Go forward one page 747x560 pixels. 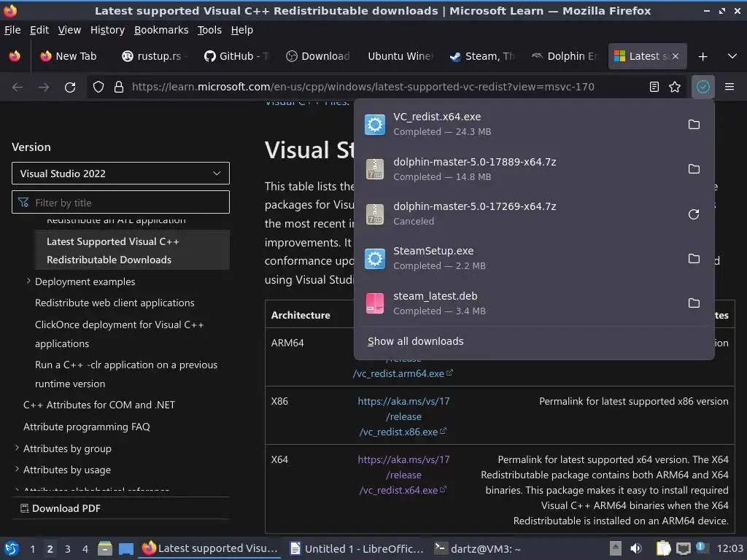(43, 87)
